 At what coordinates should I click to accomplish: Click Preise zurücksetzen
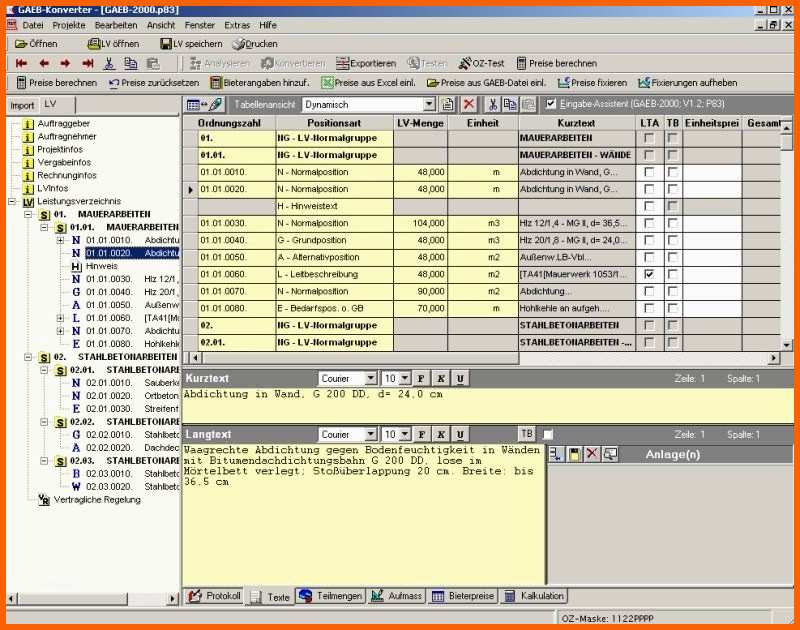[x=154, y=83]
